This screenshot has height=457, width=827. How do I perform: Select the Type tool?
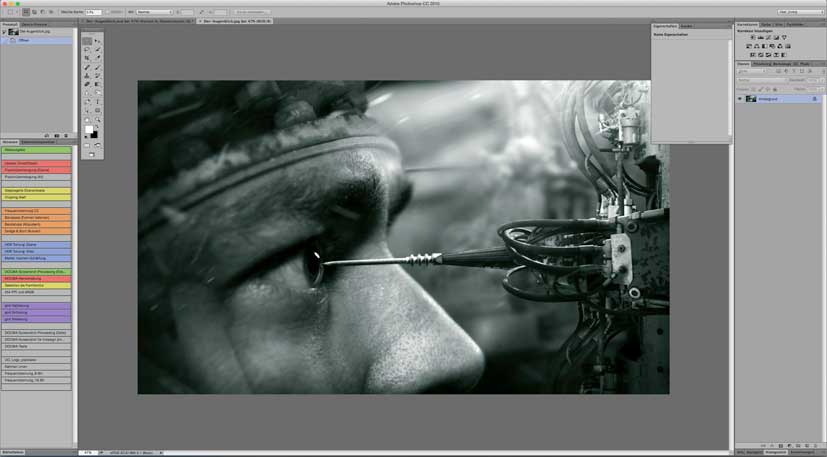(x=98, y=102)
